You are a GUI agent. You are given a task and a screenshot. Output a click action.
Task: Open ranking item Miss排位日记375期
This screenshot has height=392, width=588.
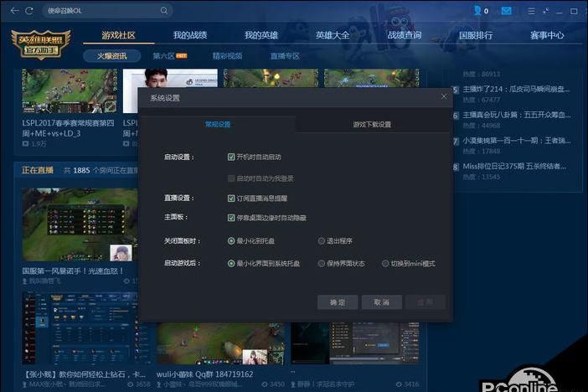coord(514,166)
